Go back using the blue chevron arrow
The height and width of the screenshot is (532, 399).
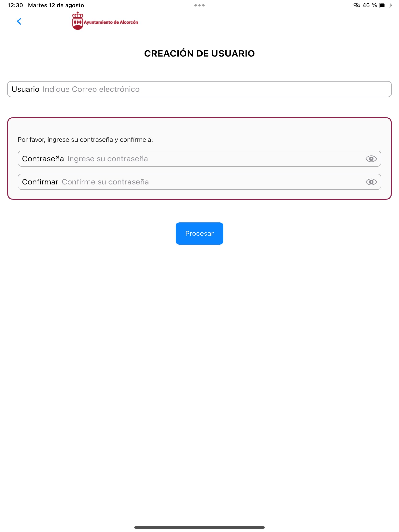pos(19,21)
